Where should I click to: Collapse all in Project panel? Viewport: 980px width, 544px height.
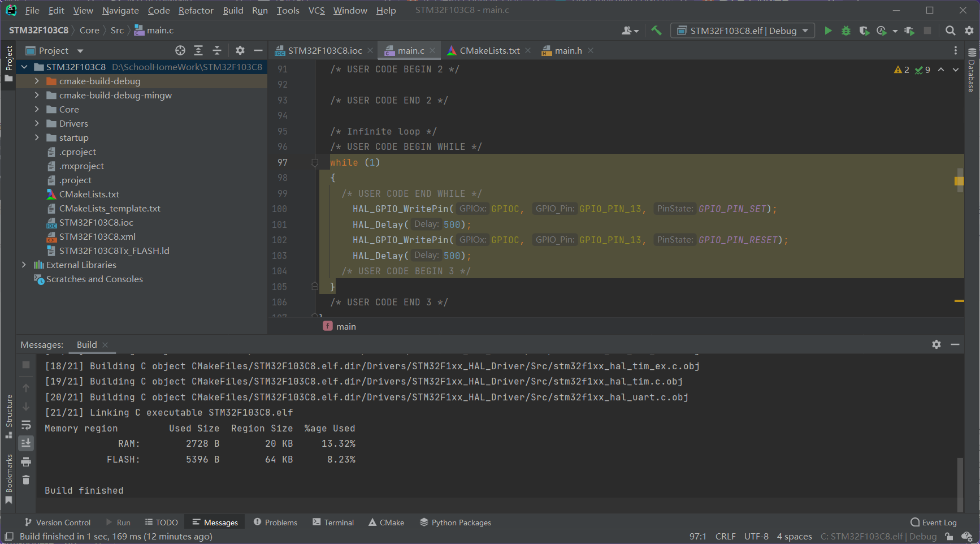[217, 50]
